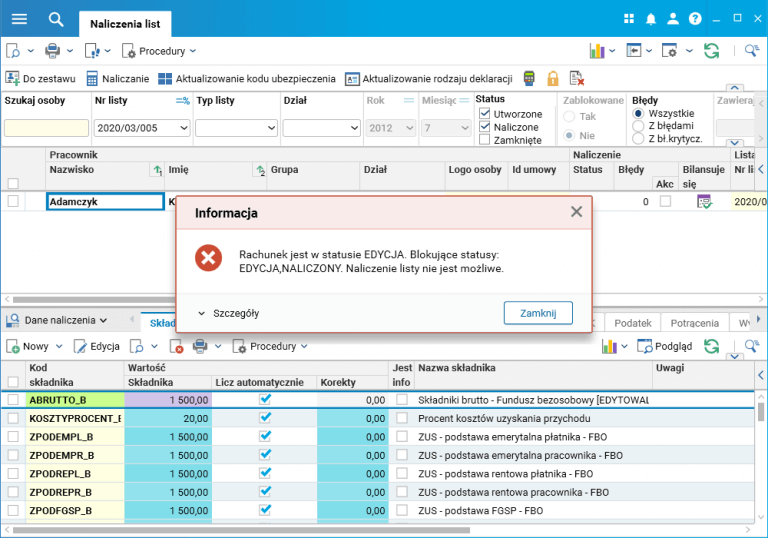Click the Edycja button in lower toolbar

click(96, 346)
